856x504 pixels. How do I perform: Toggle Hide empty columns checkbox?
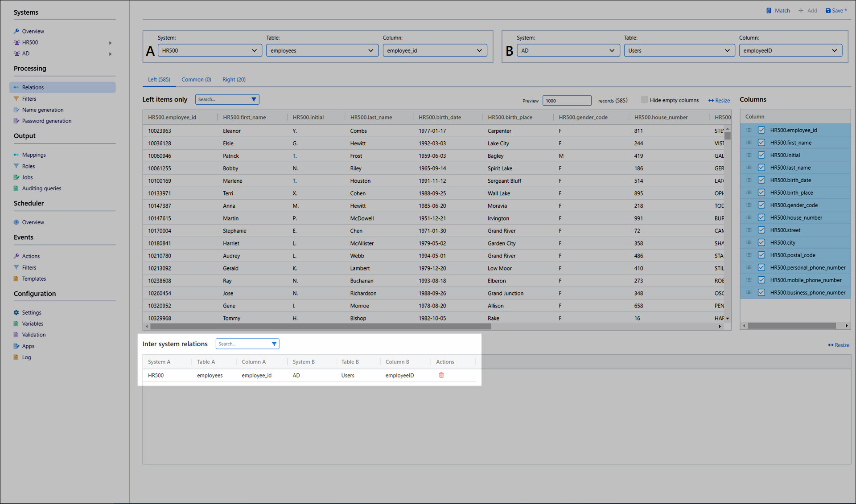coord(644,100)
